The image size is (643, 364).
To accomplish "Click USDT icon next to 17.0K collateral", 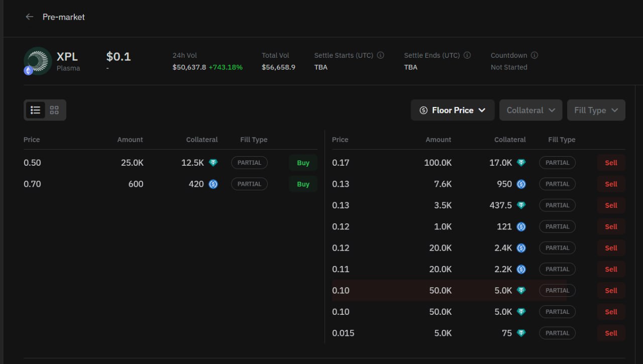I will 521,163.
